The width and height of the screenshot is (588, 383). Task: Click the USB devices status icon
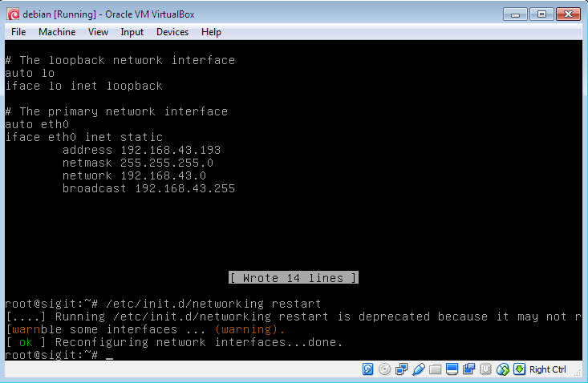point(419,369)
